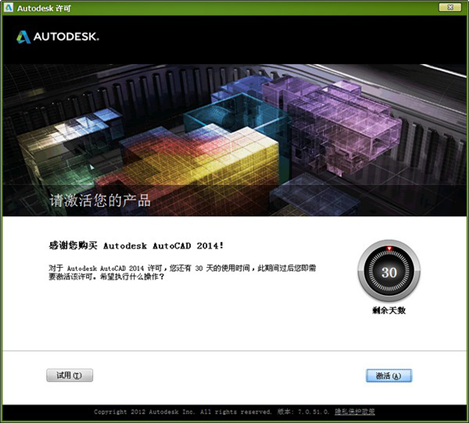This screenshot has height=423, width=469.
Task: Close the Autodesk 许可 license window
Action: pyautogui.click(x=450, y=7)
